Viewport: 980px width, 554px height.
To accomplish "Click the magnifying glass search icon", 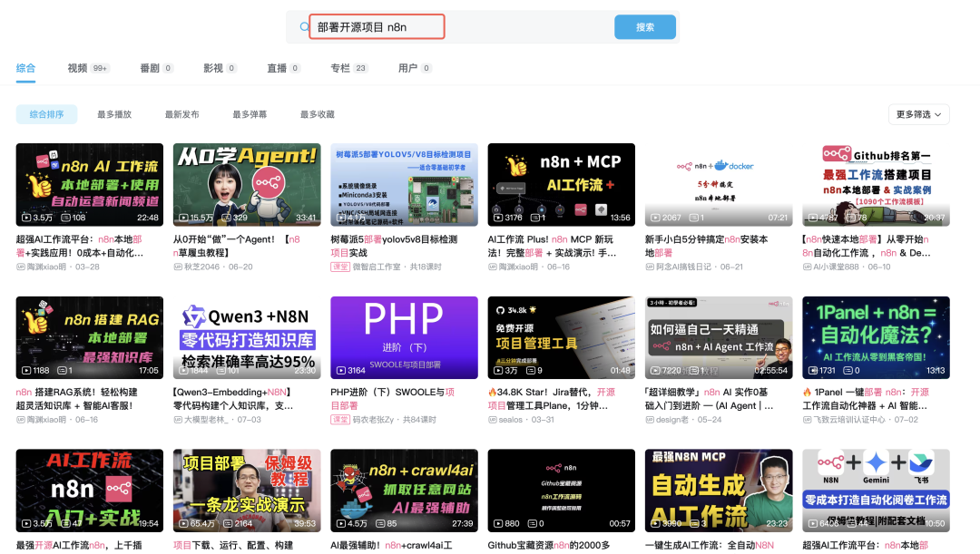I will 304,26.
